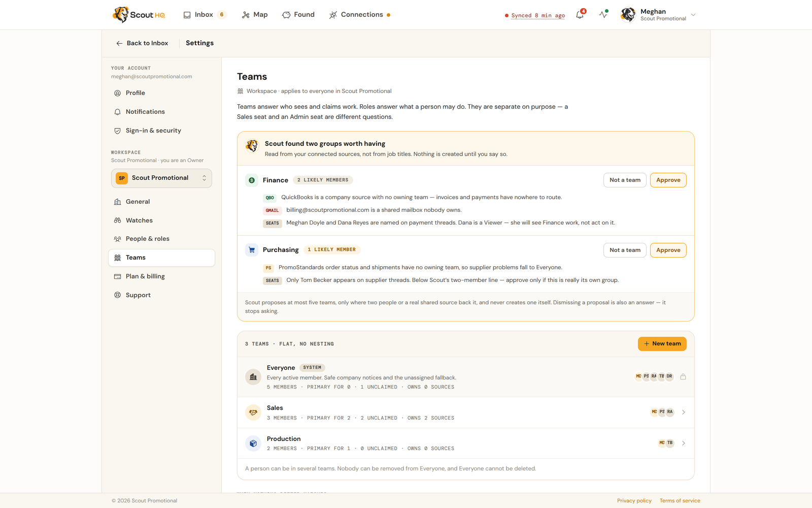
Task: Click the Finance dollar icon
Action: [x=252, y=180]
